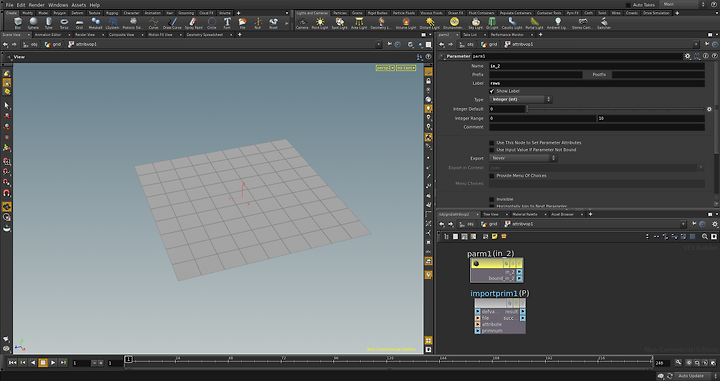Add a Volume Light from the shelf
Screen dimensions: 720x381
point(406,23)
